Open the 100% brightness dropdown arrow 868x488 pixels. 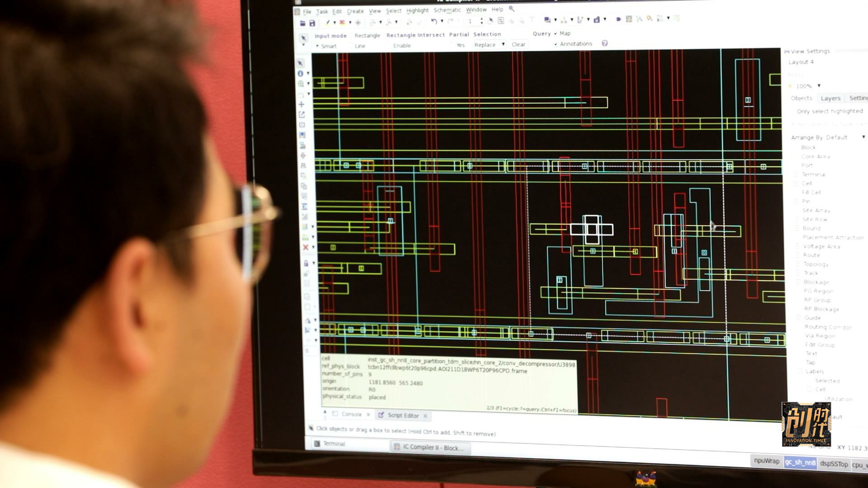point(819,86)
